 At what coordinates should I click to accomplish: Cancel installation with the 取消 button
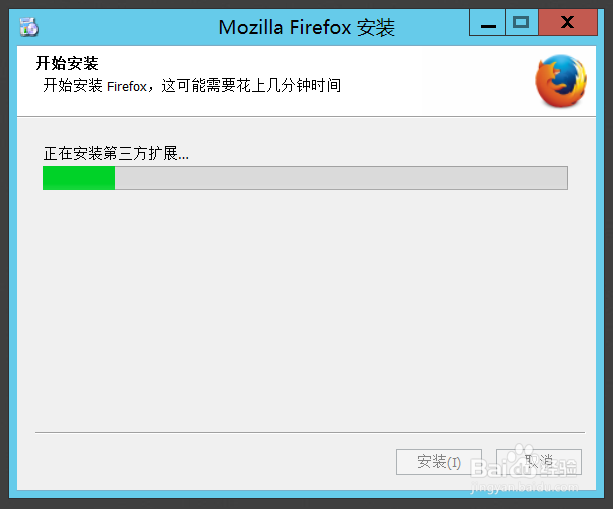tap(539, 462)
